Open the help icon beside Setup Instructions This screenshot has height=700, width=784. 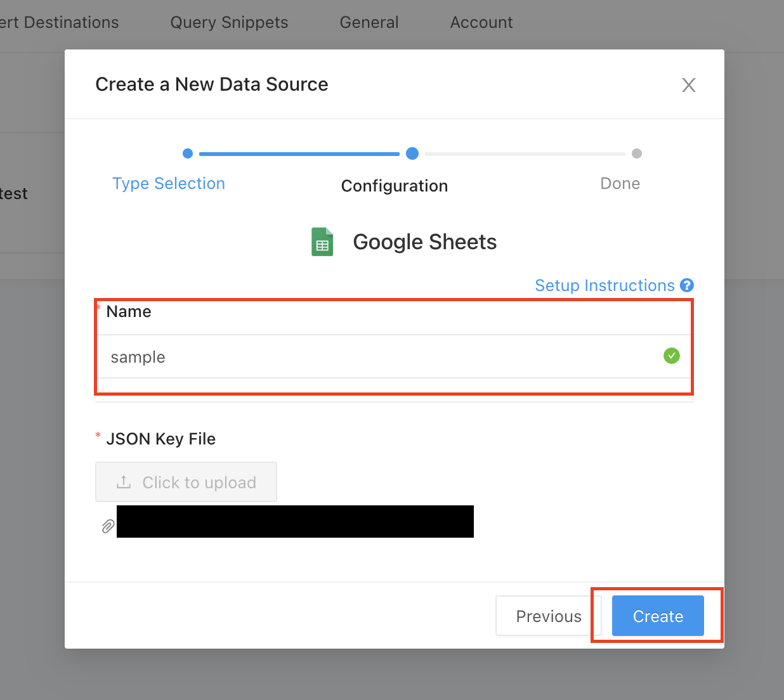[x=687, y=285]
